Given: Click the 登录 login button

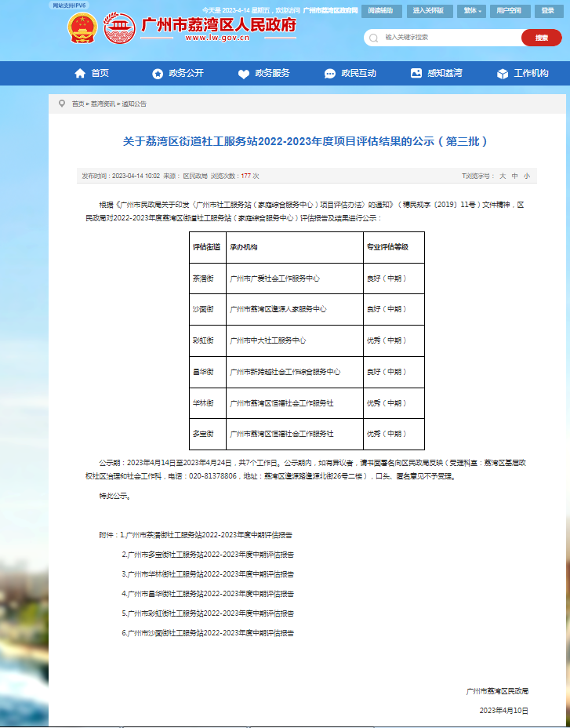Looking at the screenshot, I should pos(549,11).
